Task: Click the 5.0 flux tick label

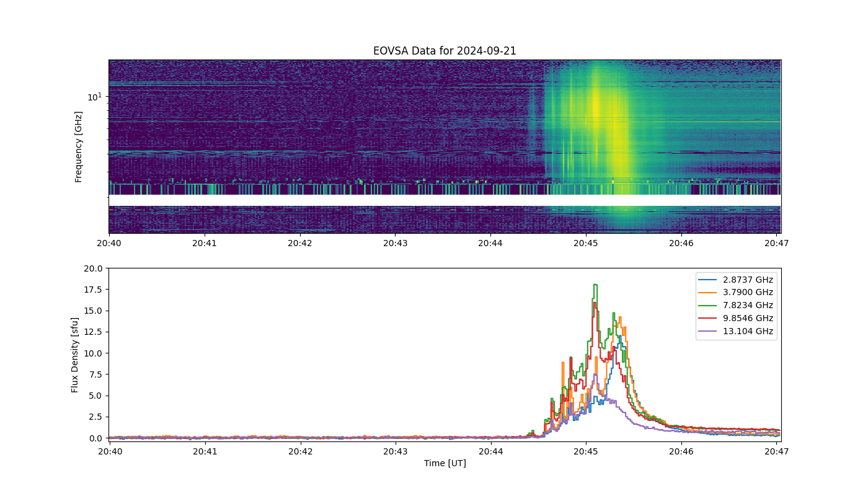Action: 97,396
